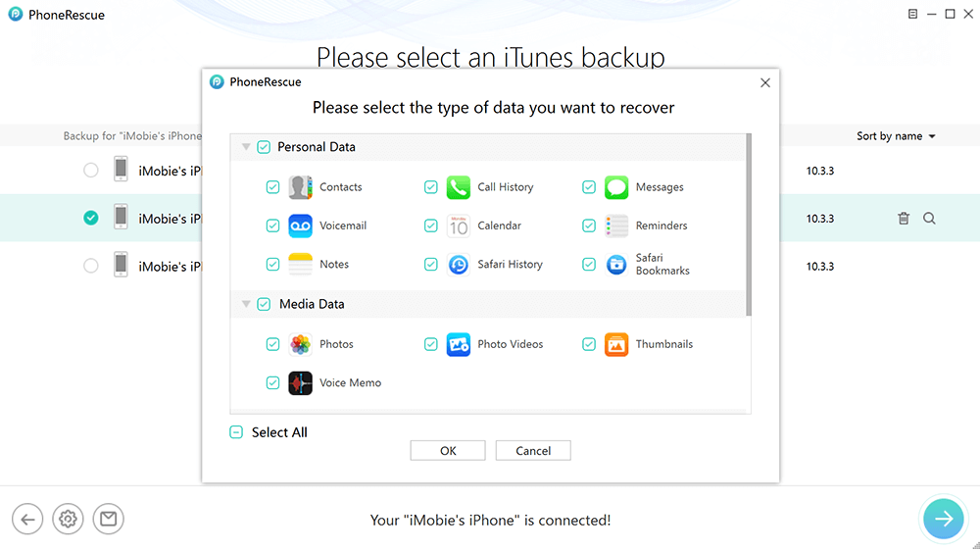Select the first iMobie's iPhone backup radio button
980x551 pixels.
(91, 171)
